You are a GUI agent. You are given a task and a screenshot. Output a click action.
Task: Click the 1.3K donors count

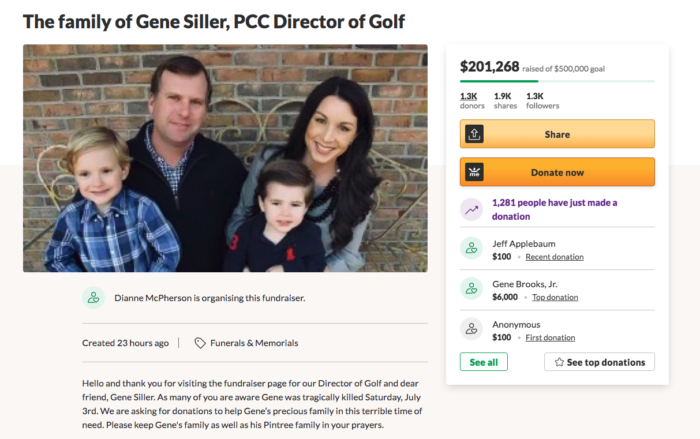[x=472, y=100]
